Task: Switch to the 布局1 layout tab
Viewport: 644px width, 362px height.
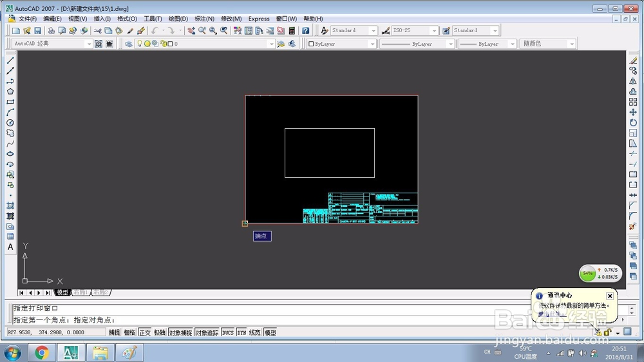Action: (81, 292)
